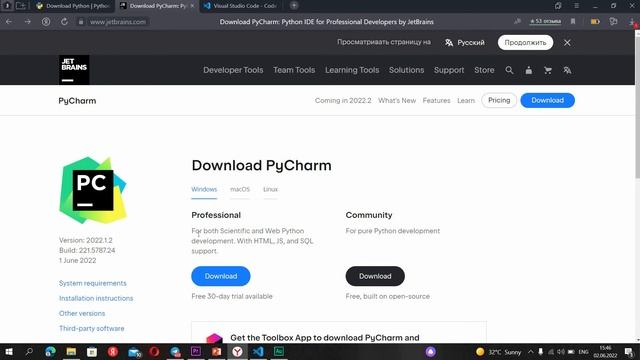The image size is (640, 360).
Task: Click Продолжить to continue in Russian
Action: tap(525, 42)
